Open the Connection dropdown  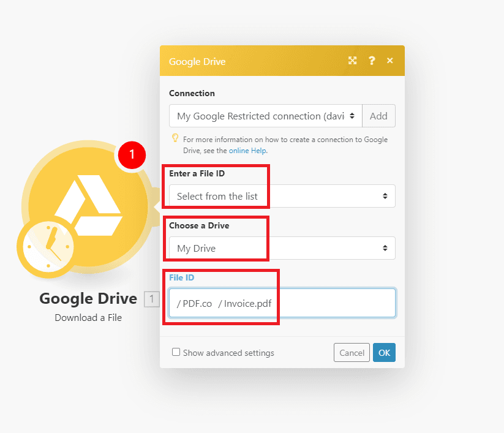coord(265,116)
